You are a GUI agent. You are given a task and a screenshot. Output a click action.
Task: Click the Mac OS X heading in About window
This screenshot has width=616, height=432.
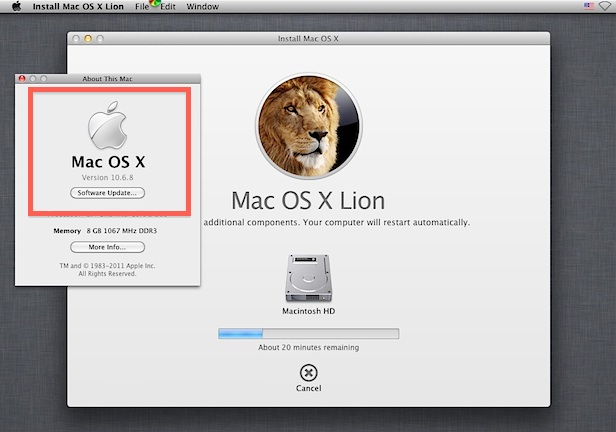[108, 162]
